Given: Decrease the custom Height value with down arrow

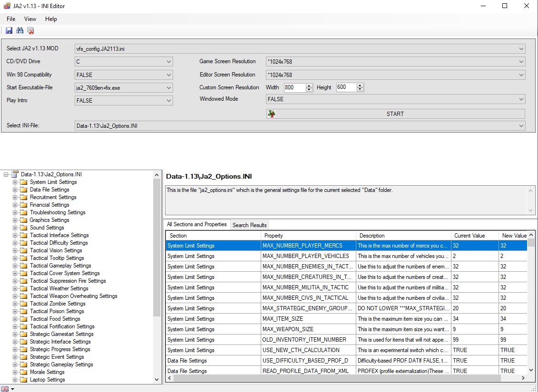Looking at the screenshot, I should [x=360, y=89].
